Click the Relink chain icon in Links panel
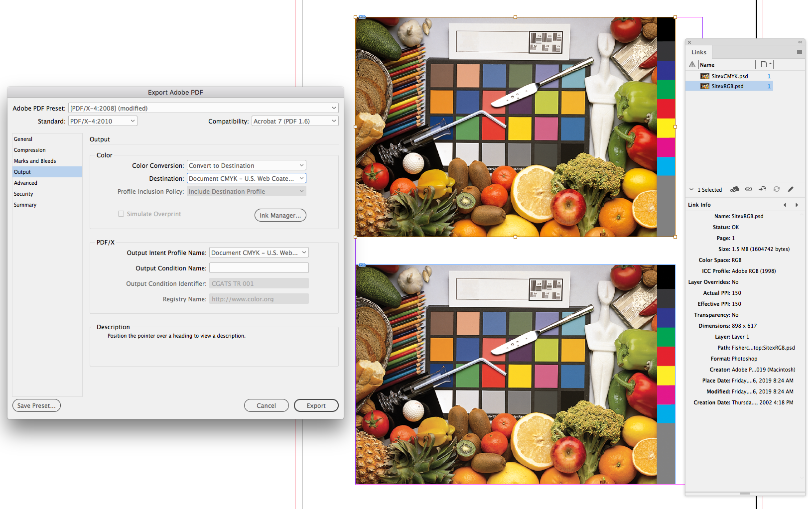The height and width of the screenshot is (509, 812). 749,189
